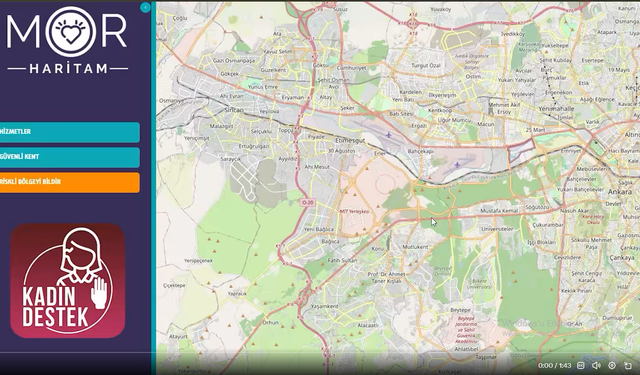The image size is (640, 375).
Task: Click the airplane icon near Bahçekapı
Action: (x=457, y=165)
